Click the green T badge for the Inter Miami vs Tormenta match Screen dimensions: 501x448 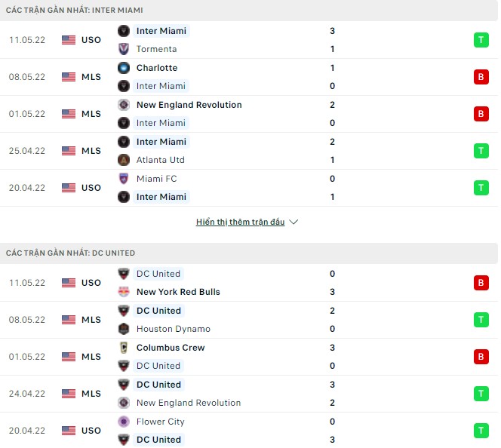(480, 40)
